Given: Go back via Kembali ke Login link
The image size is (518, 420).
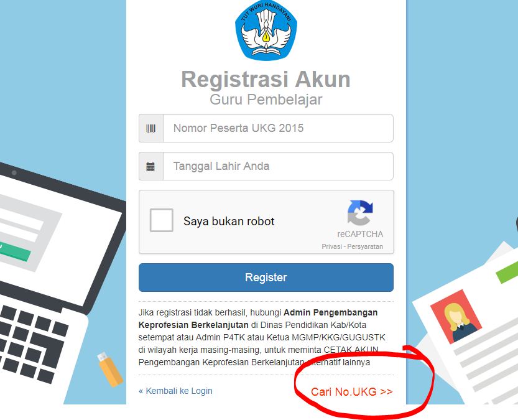Looking at the screenshot, I should 175,391.
